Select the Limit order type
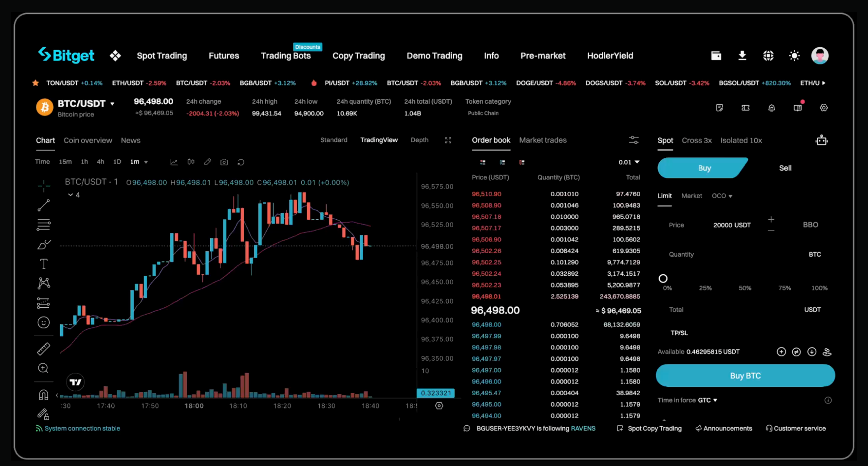The width and height of the screenshot is (868, 466). [664, 195]
